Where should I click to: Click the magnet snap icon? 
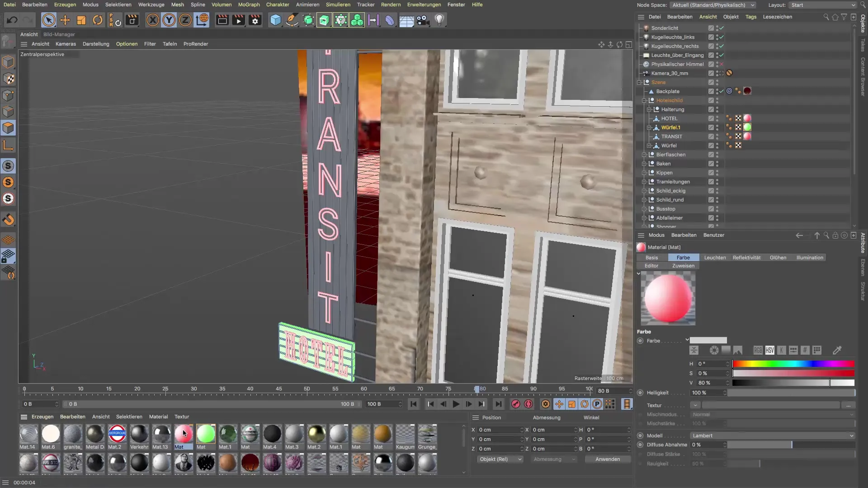(9, 220)
